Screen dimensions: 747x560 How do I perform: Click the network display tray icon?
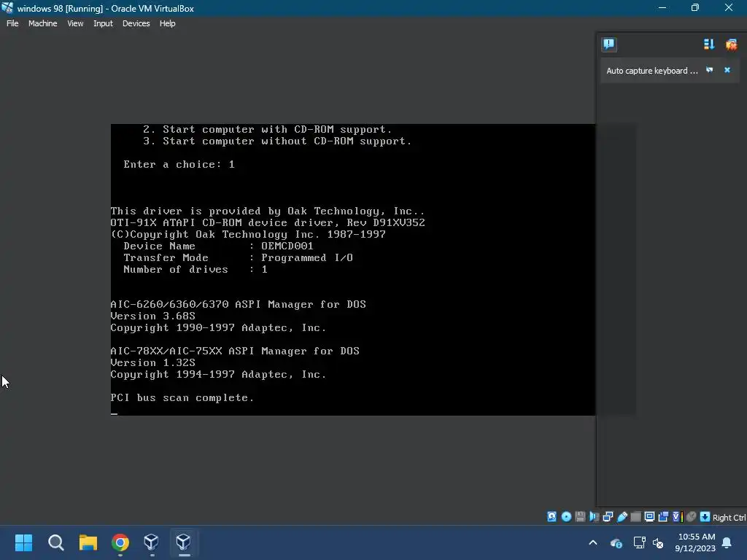coord(639,542)
